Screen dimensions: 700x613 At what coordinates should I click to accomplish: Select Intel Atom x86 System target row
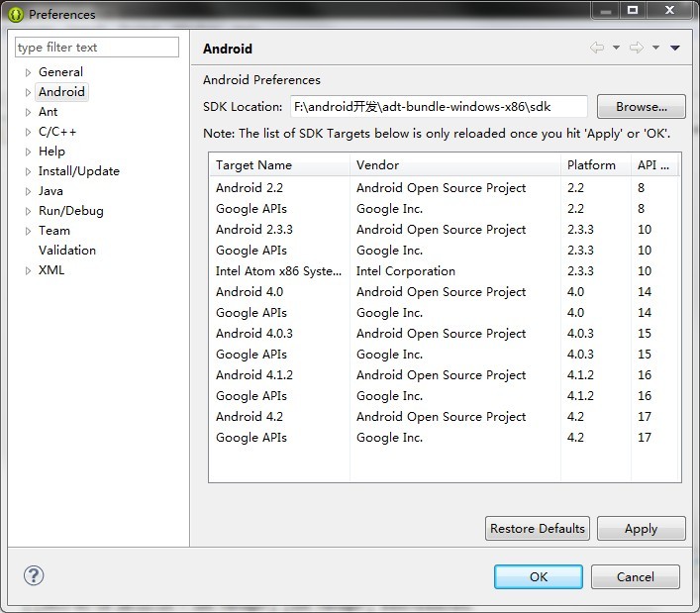[445, 270]
